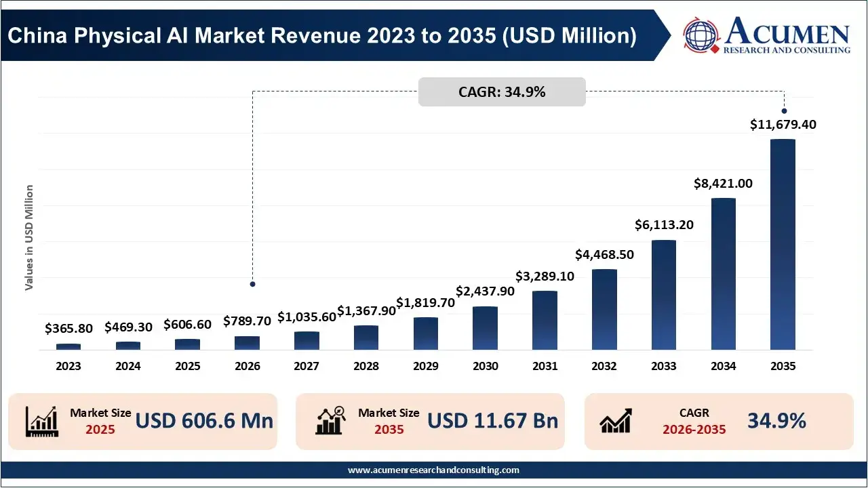Select the 2030 revenue bar
Viewport: 868px width, 488px height.
tap(486, 328)
